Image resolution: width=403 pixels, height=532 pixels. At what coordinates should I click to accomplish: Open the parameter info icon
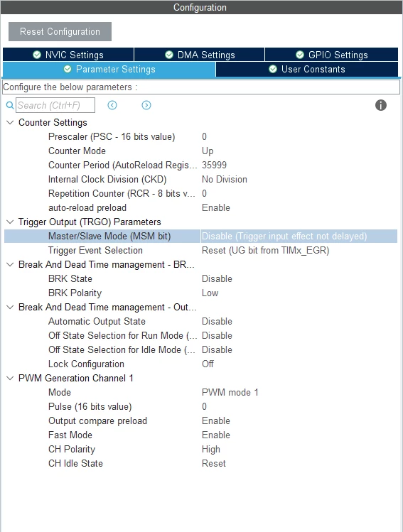[381, 105]
